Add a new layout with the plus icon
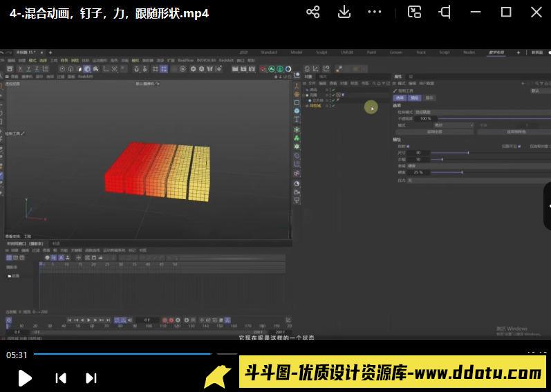551x392 pixels. 519,53
